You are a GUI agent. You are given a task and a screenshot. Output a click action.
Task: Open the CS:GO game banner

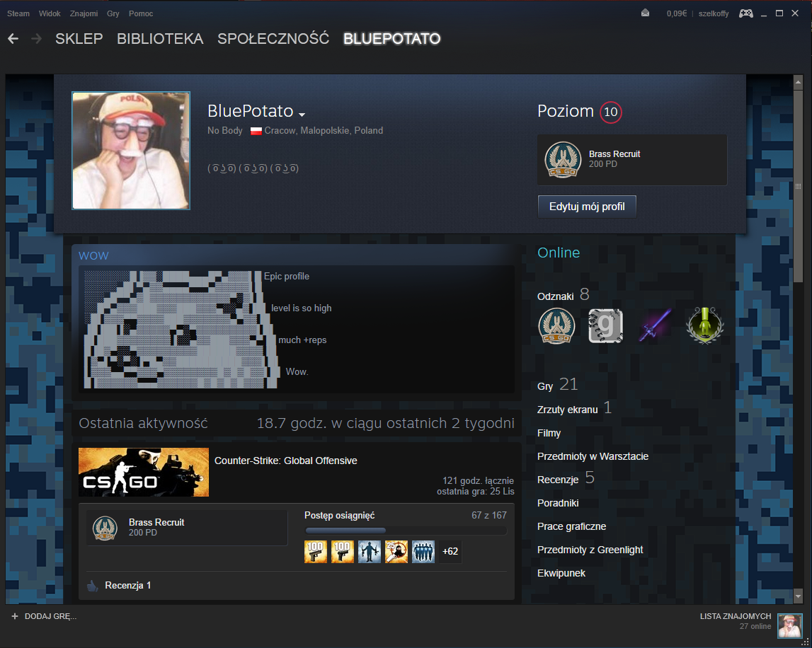pyautogui.click(x=144, y=472)
